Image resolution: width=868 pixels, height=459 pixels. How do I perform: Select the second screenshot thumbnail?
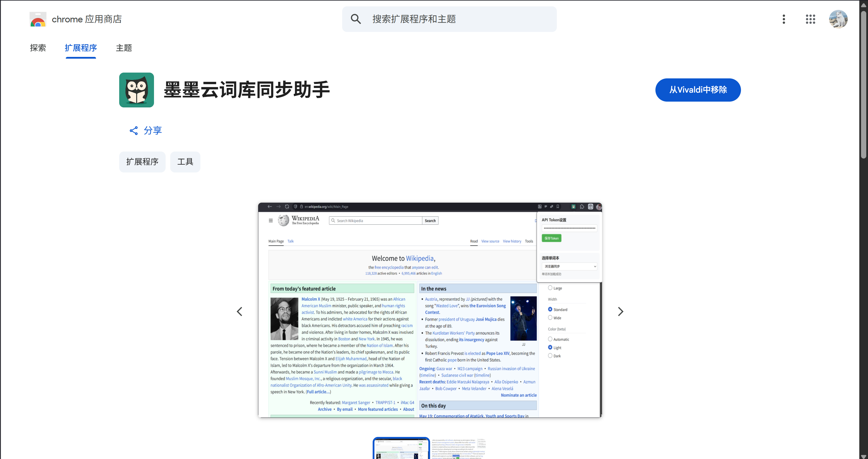click(458, 448)
